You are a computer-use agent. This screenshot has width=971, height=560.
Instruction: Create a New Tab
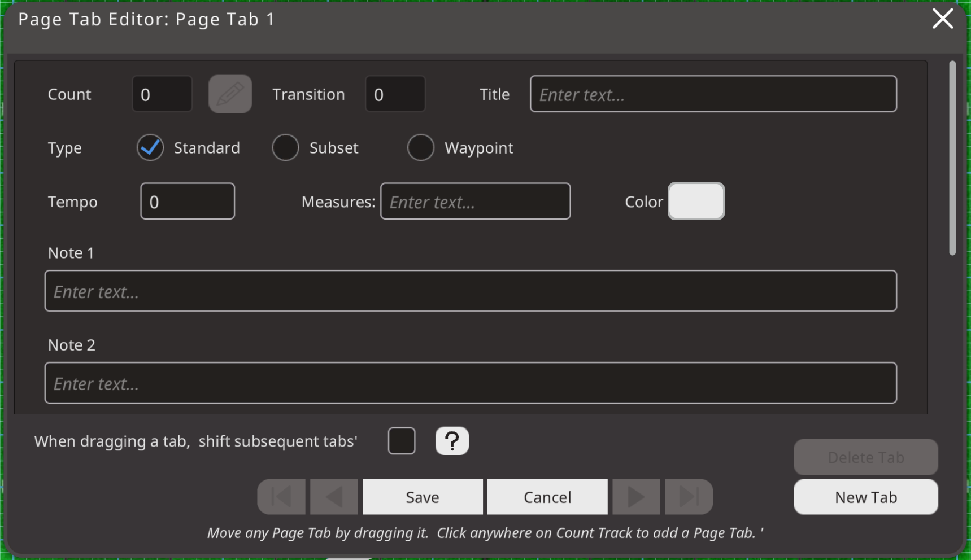[865, 497]
